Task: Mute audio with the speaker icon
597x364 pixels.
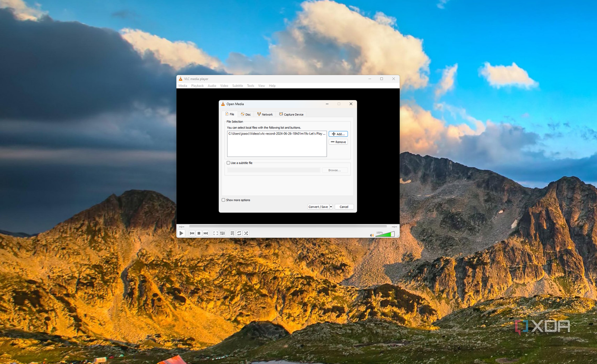Action: (x=372, y=235)
